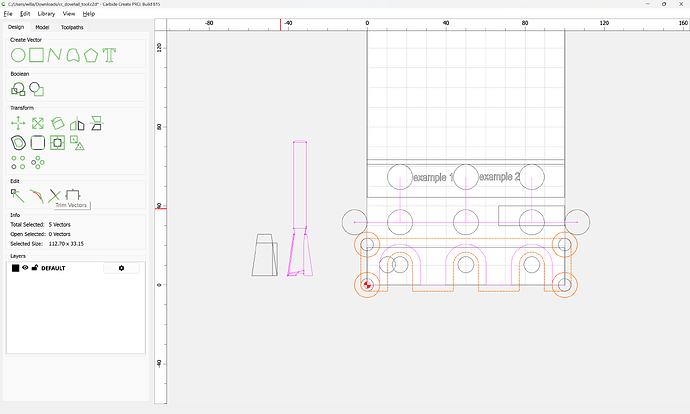Screen dimensions: 690x414
Task: Open DEFAULT layer settings gear button
Action: tap(121, 268)
